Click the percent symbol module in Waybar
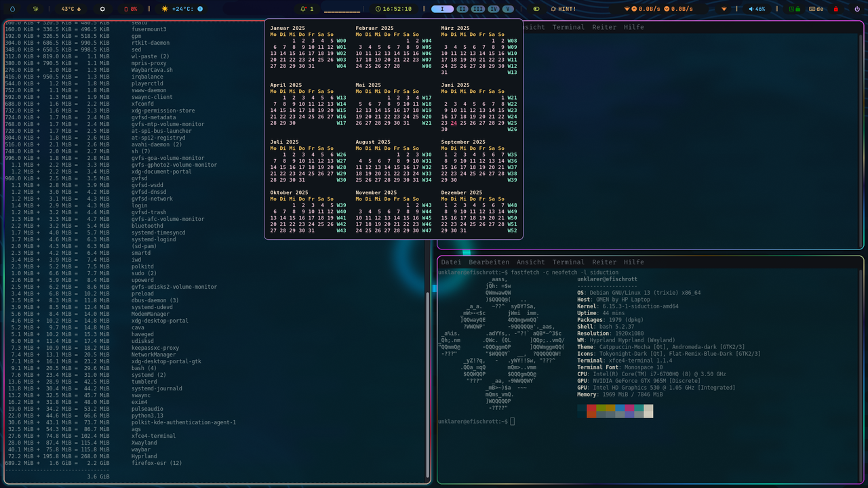The image size is (868, 488). coord(35,9)
